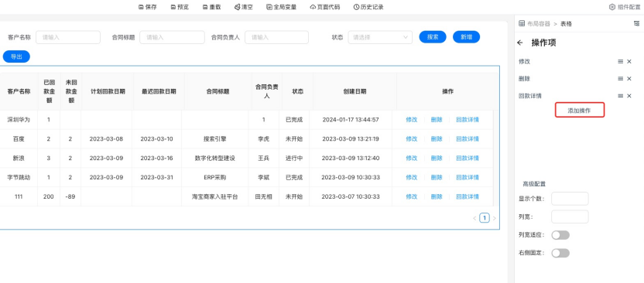Click the 淘宝商家入驻平台 cell

[x=215, y=197]
